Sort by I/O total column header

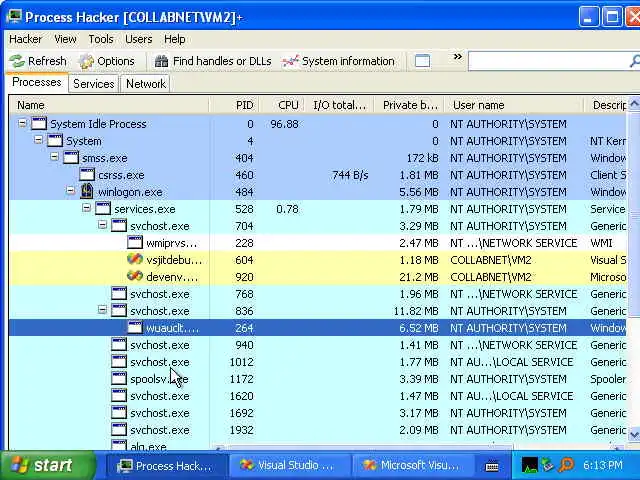tap(340, 105)
